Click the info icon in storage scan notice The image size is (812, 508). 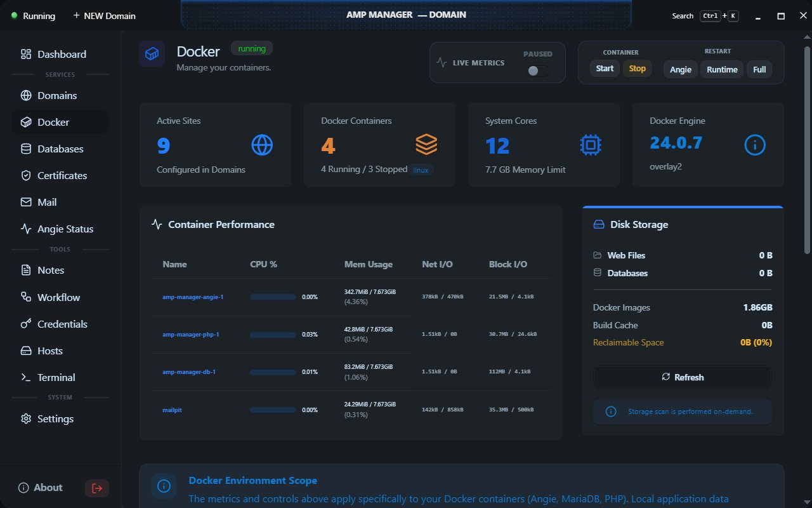point(611,411)
